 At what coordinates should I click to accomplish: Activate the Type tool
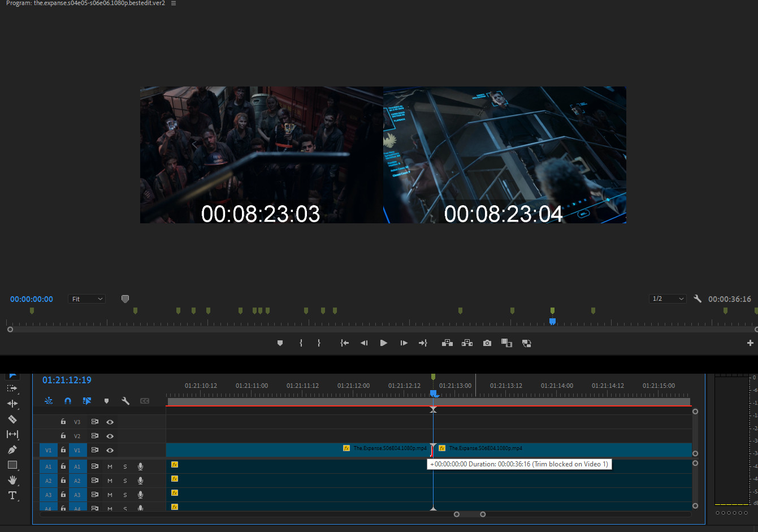coord(12,495)
